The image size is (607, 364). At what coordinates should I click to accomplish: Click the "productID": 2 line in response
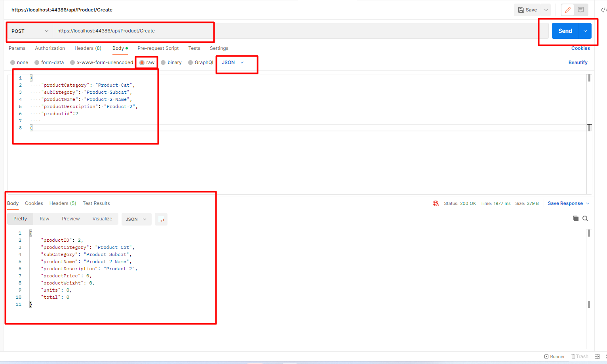click(x=62, y=240)
